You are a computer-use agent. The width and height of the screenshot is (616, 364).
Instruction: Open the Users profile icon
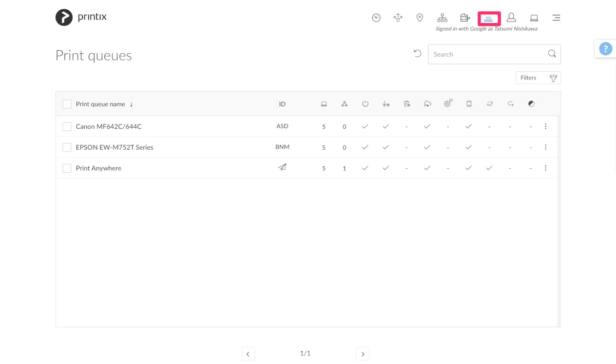511,18
